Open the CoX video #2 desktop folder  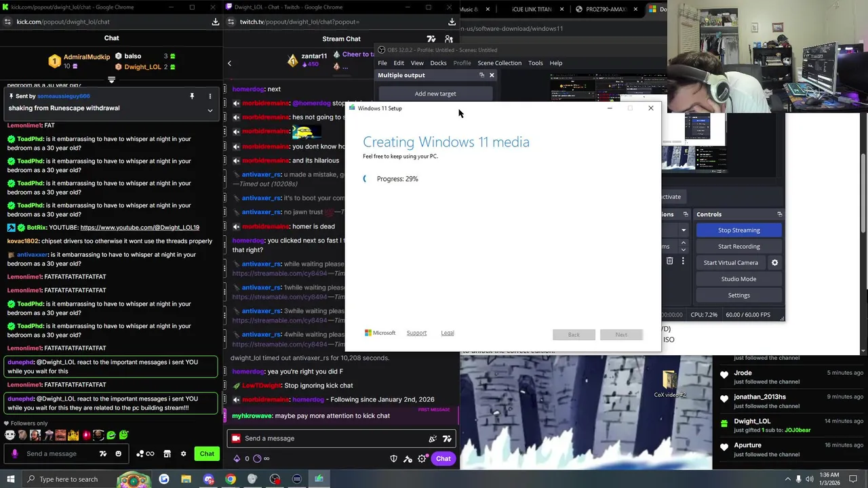pos(669,384)
